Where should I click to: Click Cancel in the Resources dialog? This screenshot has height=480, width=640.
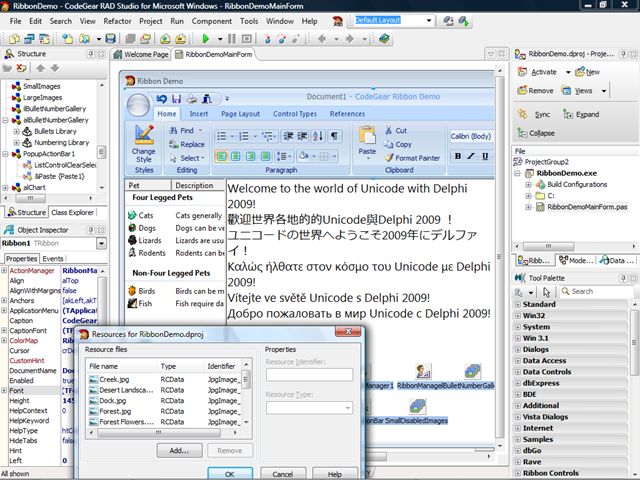tap(282, 473)
